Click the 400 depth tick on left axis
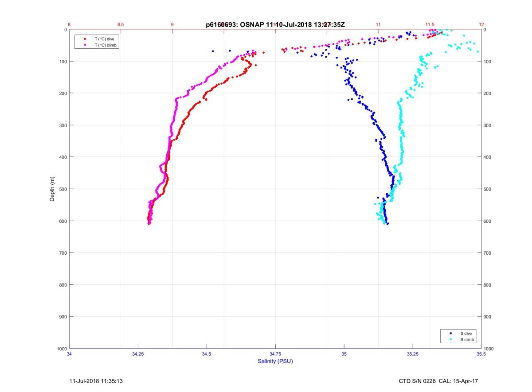The image size is (532, 392). click(63, 157)
